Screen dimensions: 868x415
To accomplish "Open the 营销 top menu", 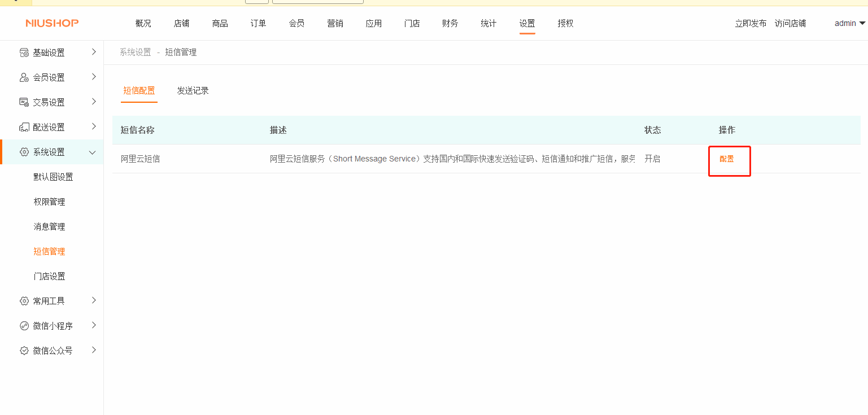I will tap(335, 24).
